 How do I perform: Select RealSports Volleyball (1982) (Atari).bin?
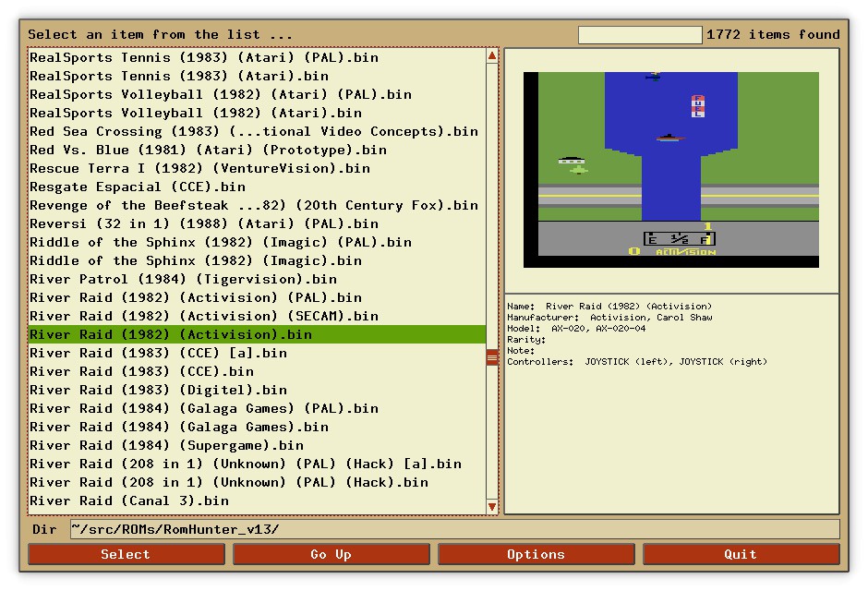click(x=257, y=113)
